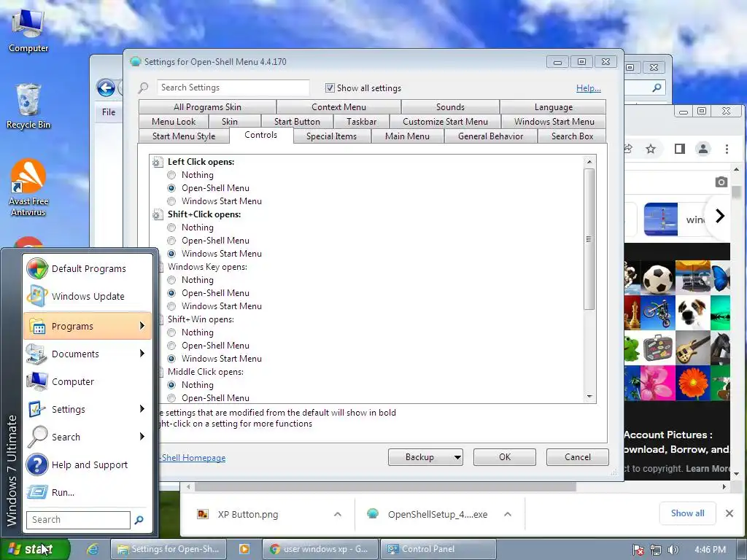
Task: Click Show all in downloads bar
Action: (x=687, y=513)
